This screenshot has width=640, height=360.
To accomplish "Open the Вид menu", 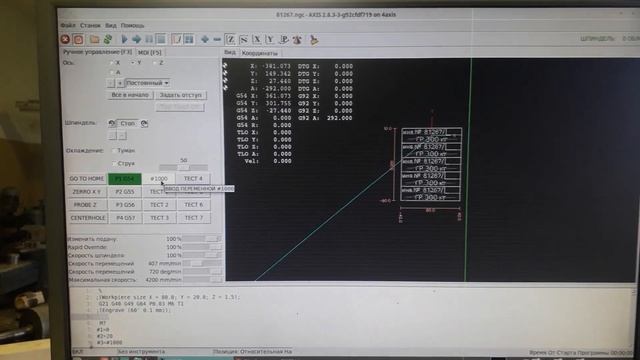I will 111,25.
